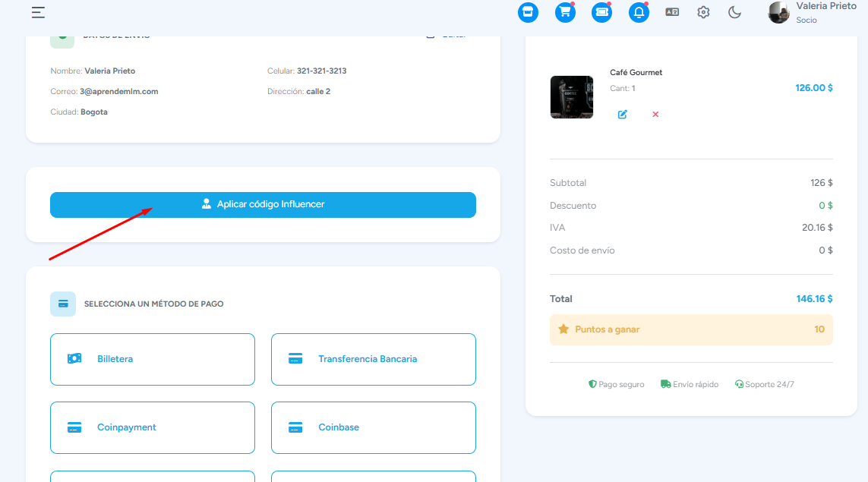
Task: Open the store icon in header
Action: (x=528, y=12)
